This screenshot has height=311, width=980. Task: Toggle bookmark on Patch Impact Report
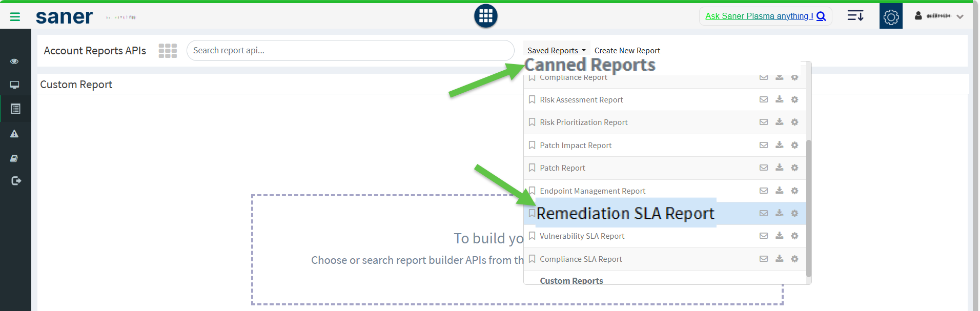pyautogui.click(x=532, y=145)
